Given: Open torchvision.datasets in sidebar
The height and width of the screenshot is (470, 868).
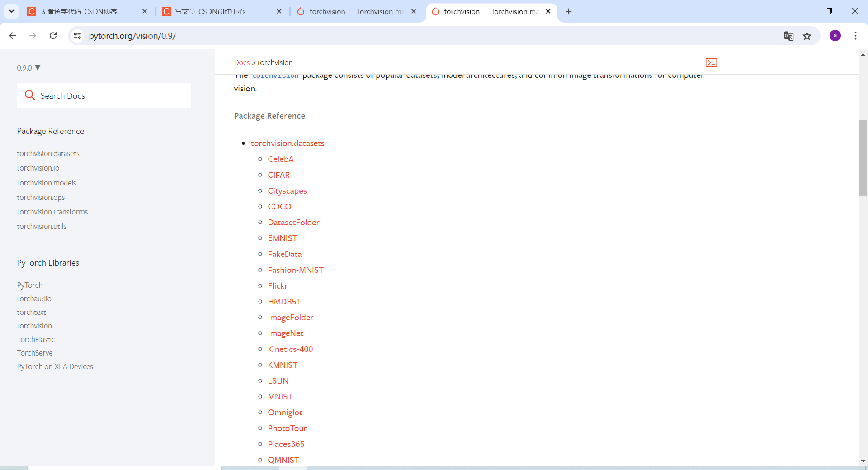Looking at the screenshot, I should tap(48, 153).
